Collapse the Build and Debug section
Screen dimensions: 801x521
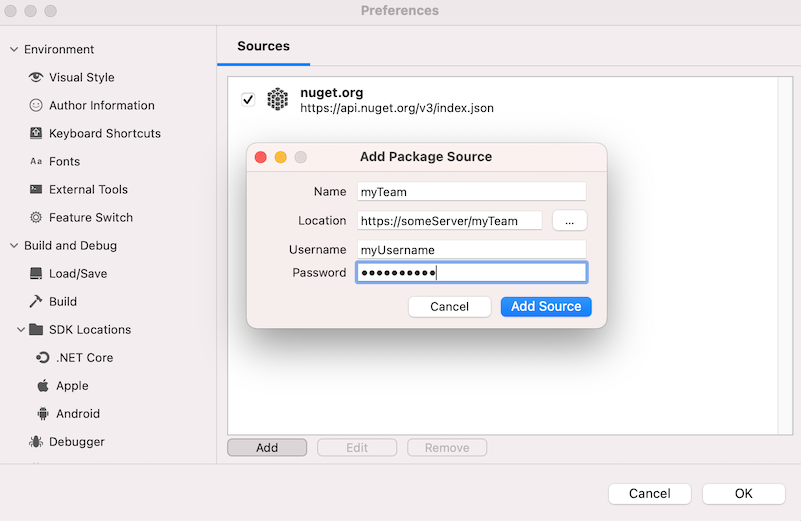14,245
